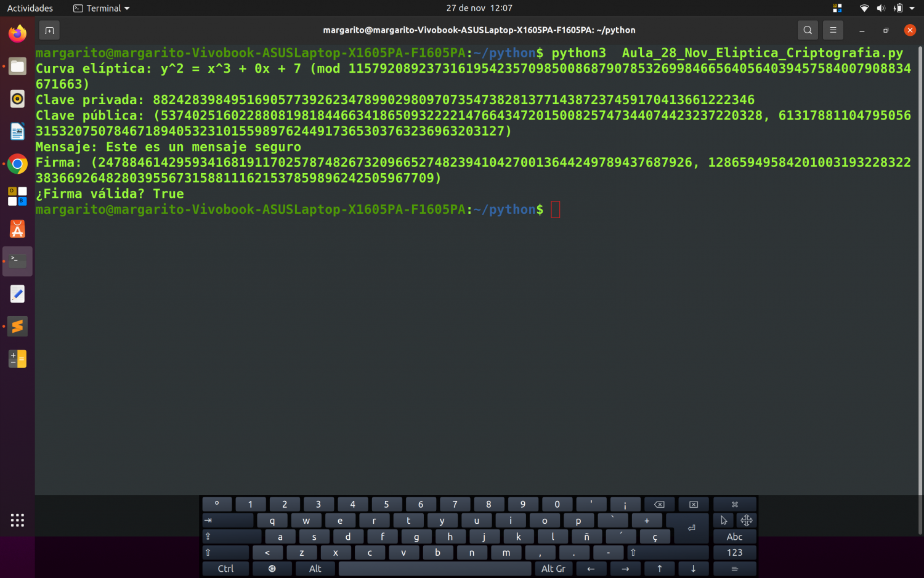924x578 pixels.
Task: Toggle right Shift on the keyboard
Action: pyautogui.click(x=668, y=552)
